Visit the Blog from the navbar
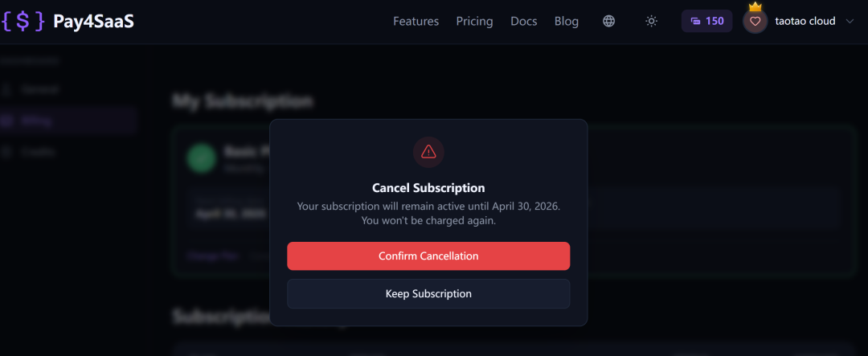Screen dimensions: 868x356 [567, 22]
